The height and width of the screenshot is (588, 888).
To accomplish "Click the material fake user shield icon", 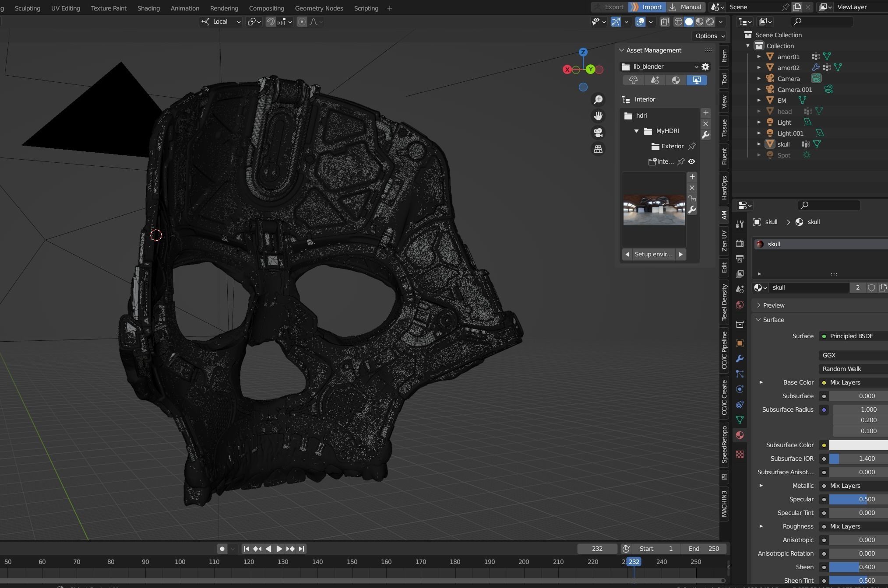I will 871,287.
